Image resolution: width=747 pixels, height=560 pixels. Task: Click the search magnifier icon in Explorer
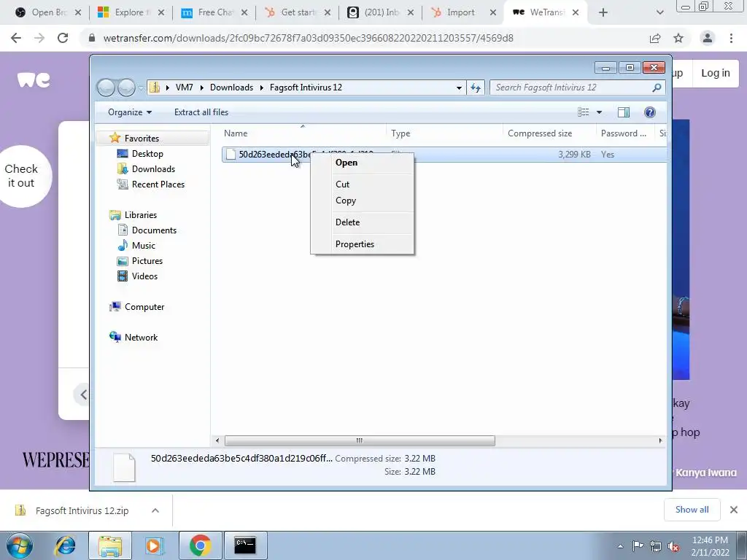click(x=657, y=87)
